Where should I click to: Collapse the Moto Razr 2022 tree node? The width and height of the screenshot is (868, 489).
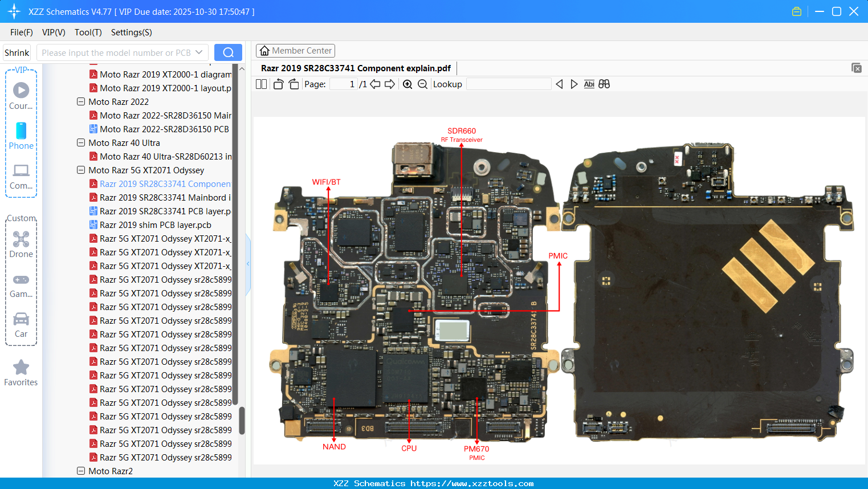click(80, 101)
